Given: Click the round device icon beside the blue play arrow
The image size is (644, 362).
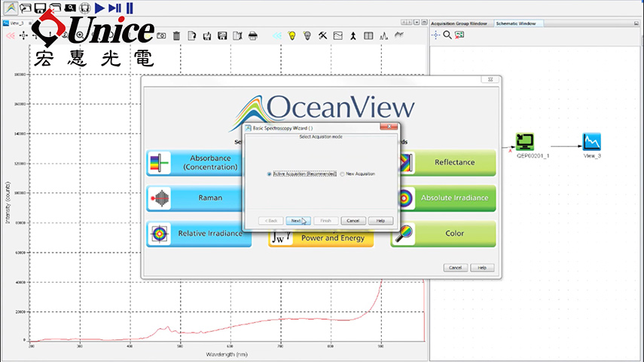Looking at the screenshot, I should (x=84, y=8).
